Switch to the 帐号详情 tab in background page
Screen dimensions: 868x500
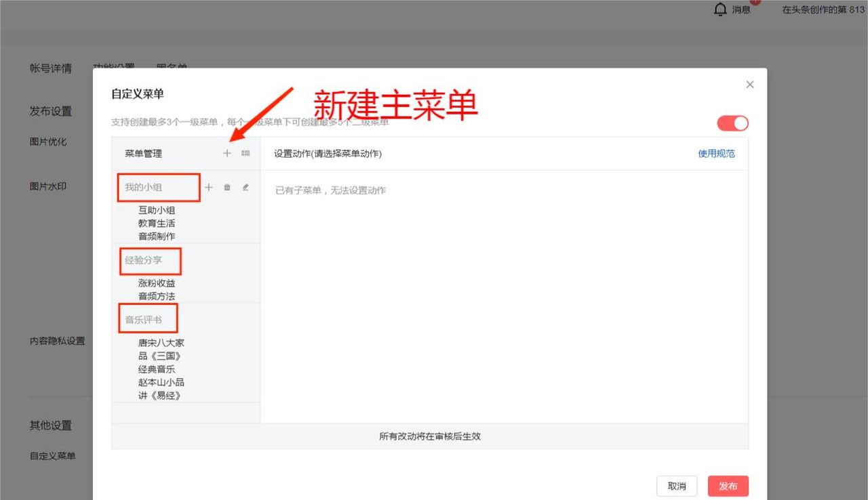[50, 68]
